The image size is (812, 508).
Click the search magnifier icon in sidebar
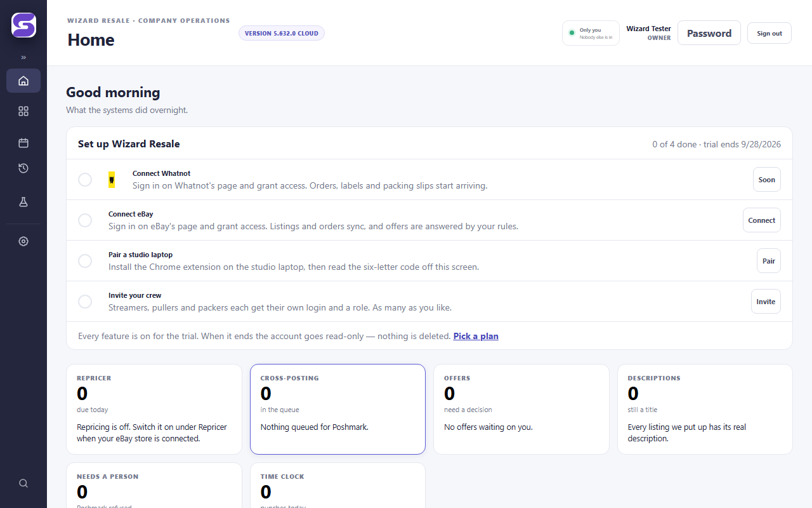click(x=23, y=483)
